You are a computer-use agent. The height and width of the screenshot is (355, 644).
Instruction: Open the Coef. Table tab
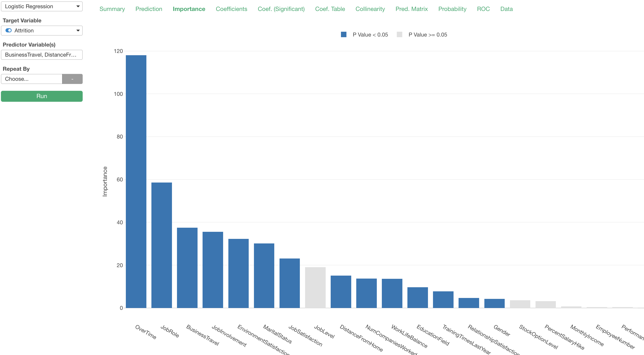point(330,9)
